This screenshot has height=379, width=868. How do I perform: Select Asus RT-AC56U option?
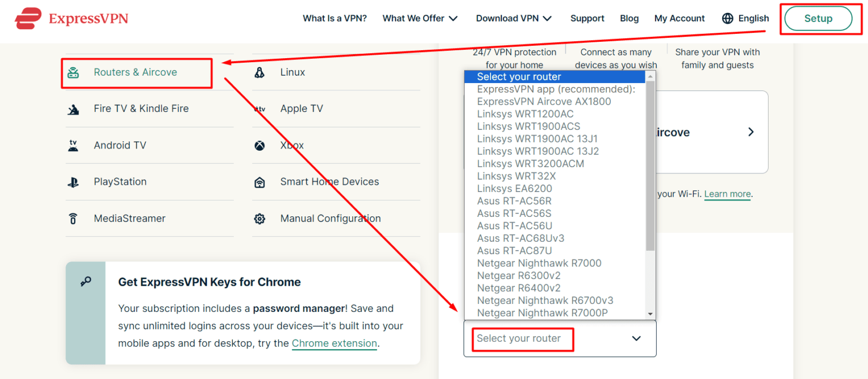555,226
